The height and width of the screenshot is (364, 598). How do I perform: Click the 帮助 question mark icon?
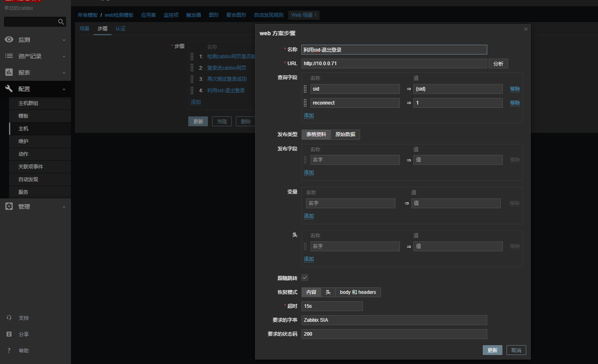click(9, 350)
